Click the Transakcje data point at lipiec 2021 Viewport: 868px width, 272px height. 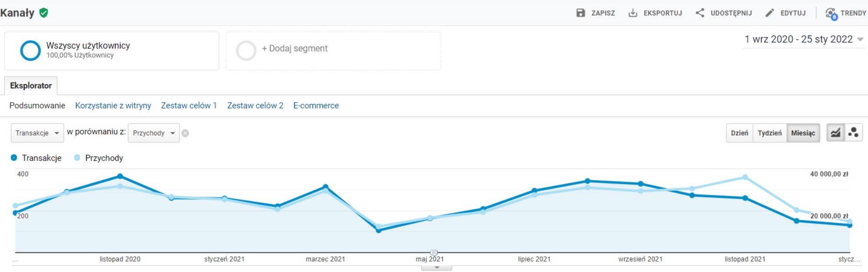535,191
